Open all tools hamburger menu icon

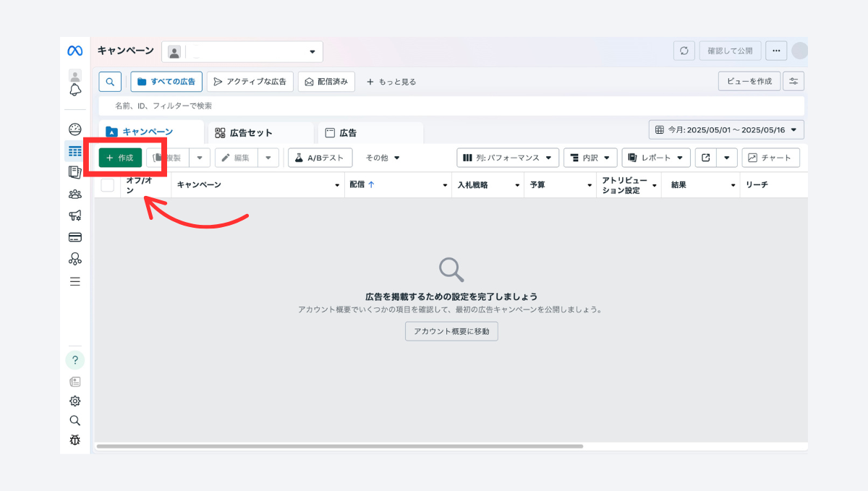75,281
